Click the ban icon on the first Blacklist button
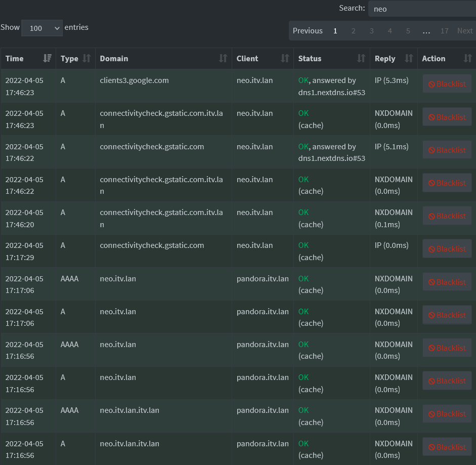Image resolution: width=476 pixels, height=465 pixels. pyautogui.click(x=431, y=83)
